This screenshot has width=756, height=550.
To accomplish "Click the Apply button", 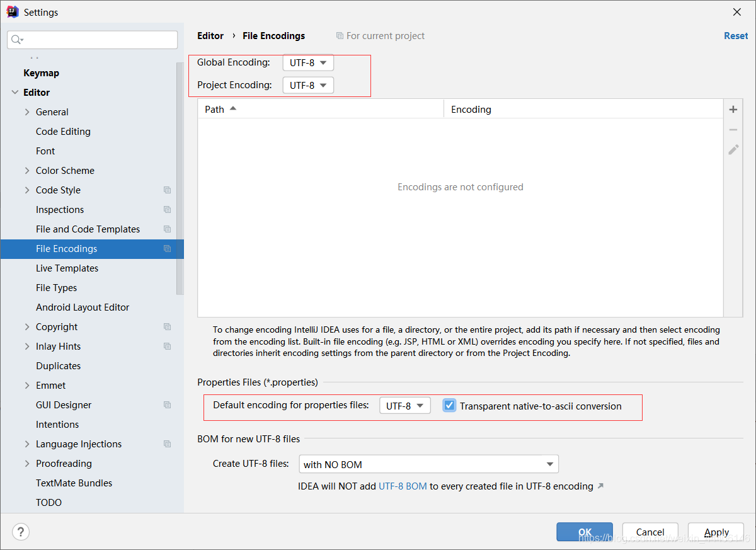I will [x=716, y=532].
